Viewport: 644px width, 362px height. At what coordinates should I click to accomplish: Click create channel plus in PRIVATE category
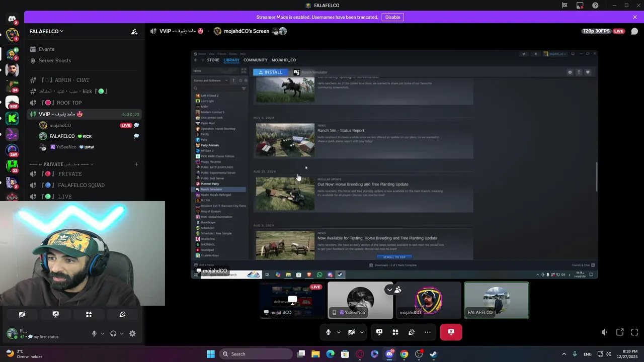(x=136, y=164)
